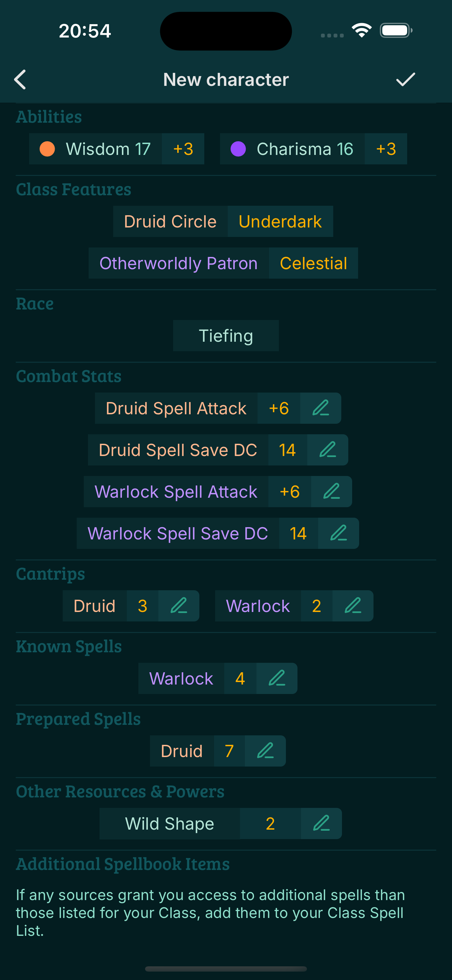This screenshot has width=452, height=980.
Task: Open the Celestial patron selector
Action: point(313,263)
